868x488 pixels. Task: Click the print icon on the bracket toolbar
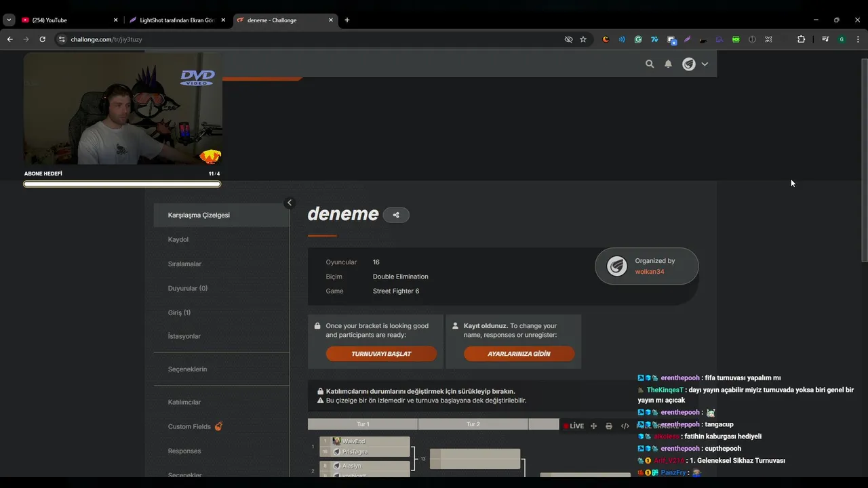[609, 426]
